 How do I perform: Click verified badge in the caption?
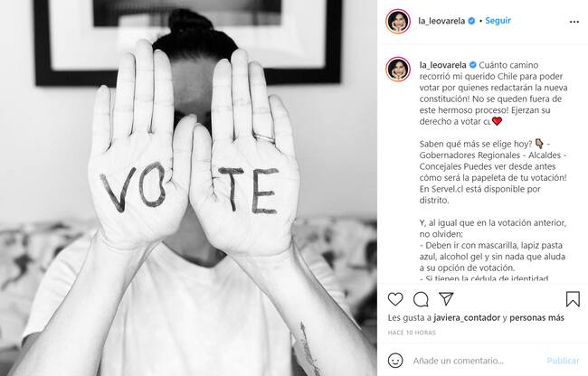(x=473, y=65)
